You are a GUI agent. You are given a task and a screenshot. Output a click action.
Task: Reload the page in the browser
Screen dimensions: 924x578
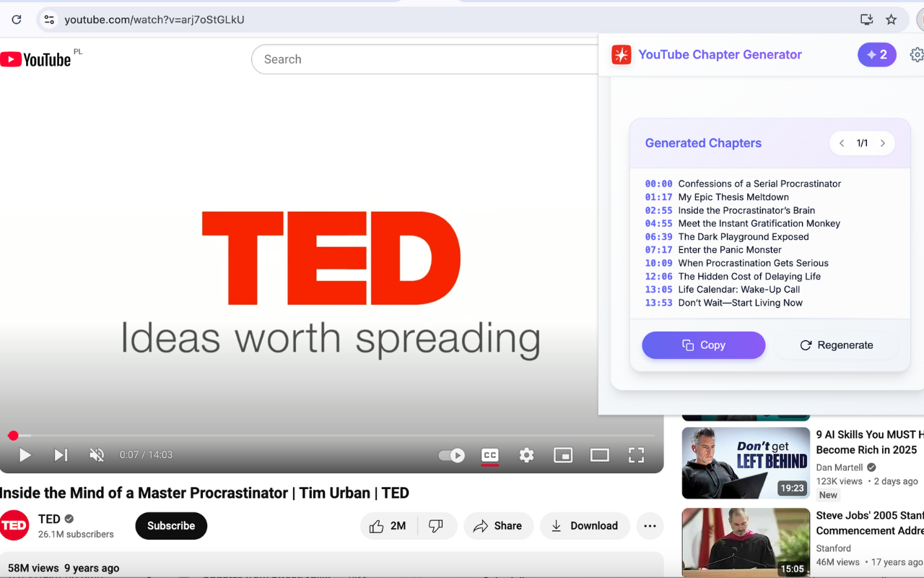click(17, 20)
